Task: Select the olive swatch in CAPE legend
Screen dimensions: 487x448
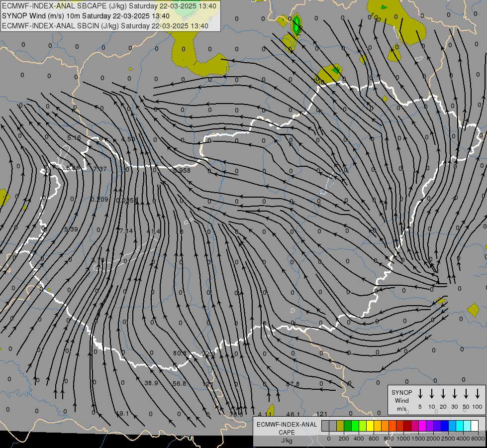Action: click(x=340, y=426)
